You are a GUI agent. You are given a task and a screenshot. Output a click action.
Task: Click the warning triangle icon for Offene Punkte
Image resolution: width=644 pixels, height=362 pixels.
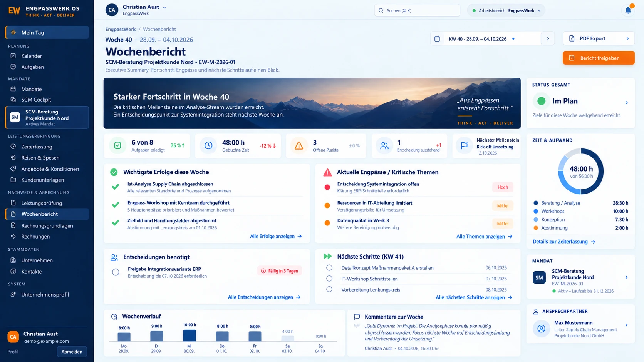click(299, 146)
